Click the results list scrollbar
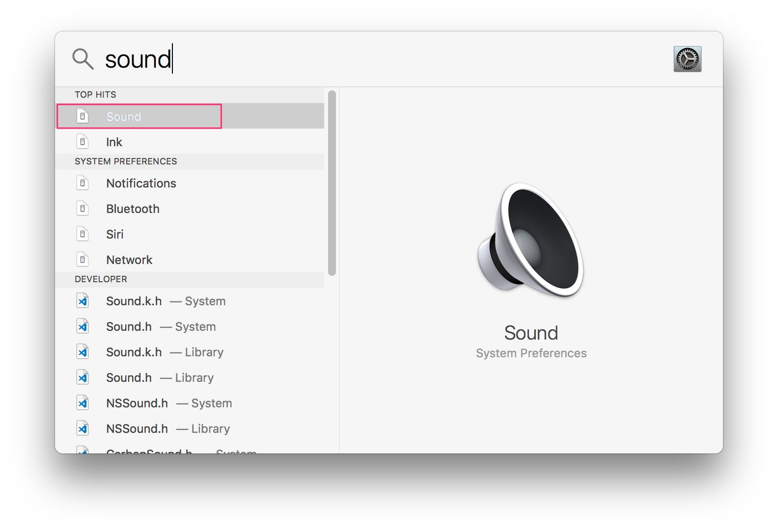The image size is (778, 532). coord(332,183)
